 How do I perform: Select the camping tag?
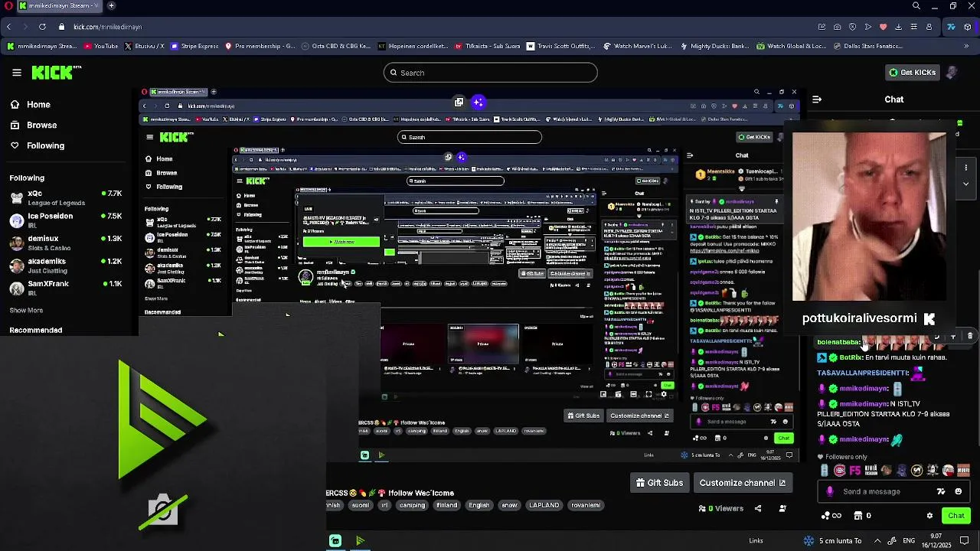click(412, 505)
